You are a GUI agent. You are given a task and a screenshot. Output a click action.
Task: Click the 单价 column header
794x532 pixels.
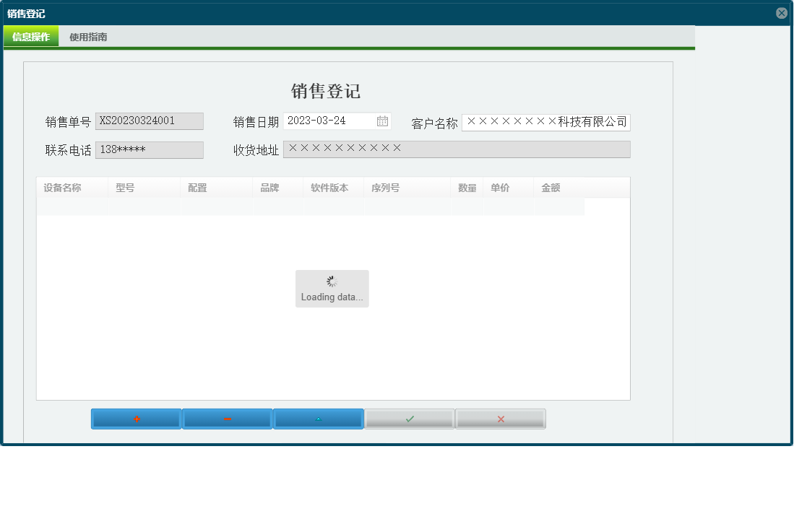click(x=499, y=187)
